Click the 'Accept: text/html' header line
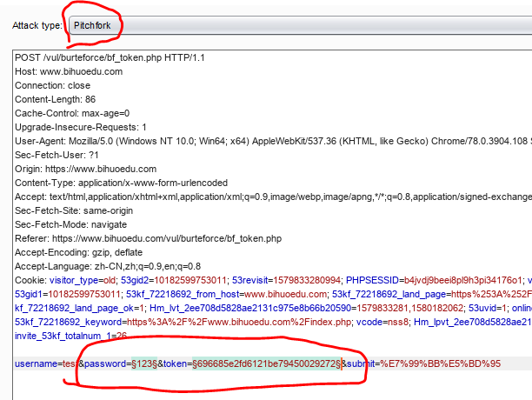Viewport: 532px width, 400px height. click(x=274, y=197)
